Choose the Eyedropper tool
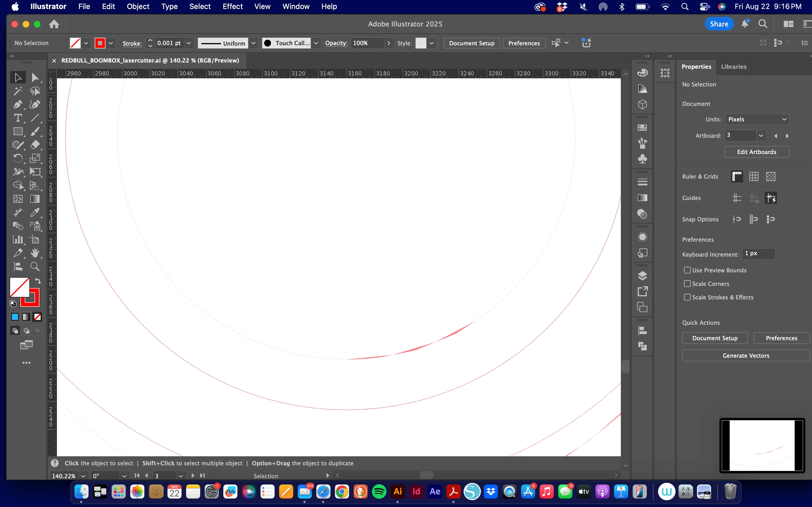Viewport: 812px width, 507px height. click(35, 213)
